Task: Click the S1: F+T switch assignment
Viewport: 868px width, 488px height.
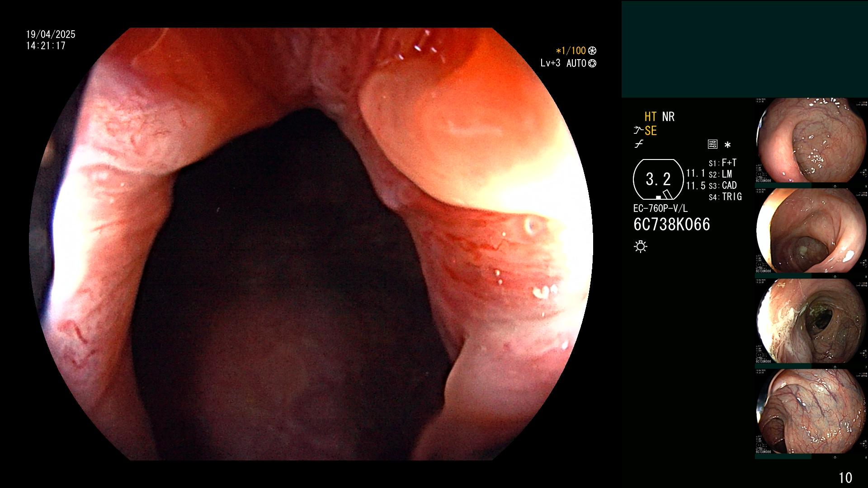Action: (722, 163)
